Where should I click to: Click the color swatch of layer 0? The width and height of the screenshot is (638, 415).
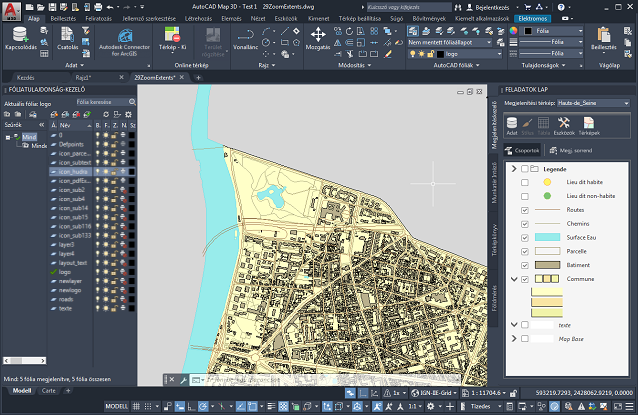pyautogui.click(x=131, y=135)
